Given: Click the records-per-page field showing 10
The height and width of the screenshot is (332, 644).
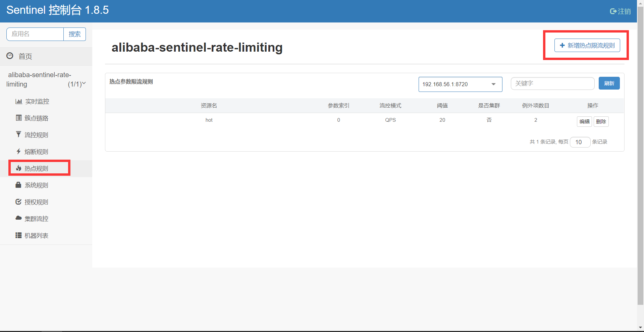Looking at the screenshot, I should click(x=580, y=142).
